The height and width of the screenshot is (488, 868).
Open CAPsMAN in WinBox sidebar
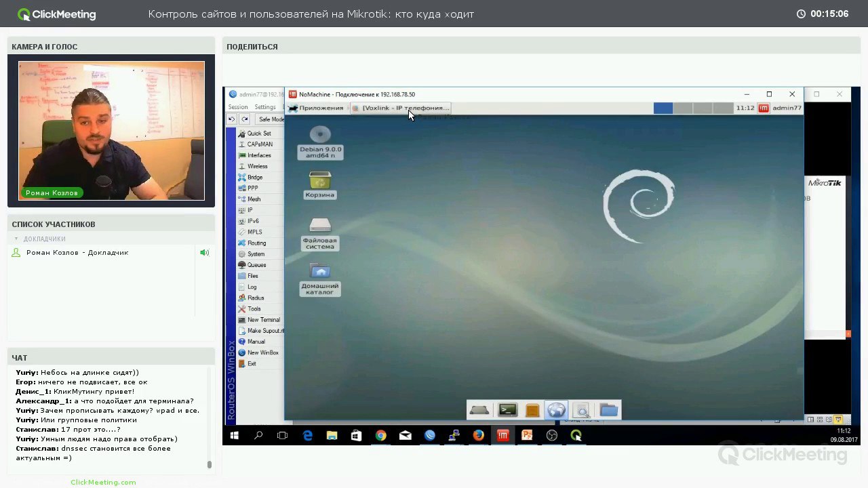click(256, 144)
